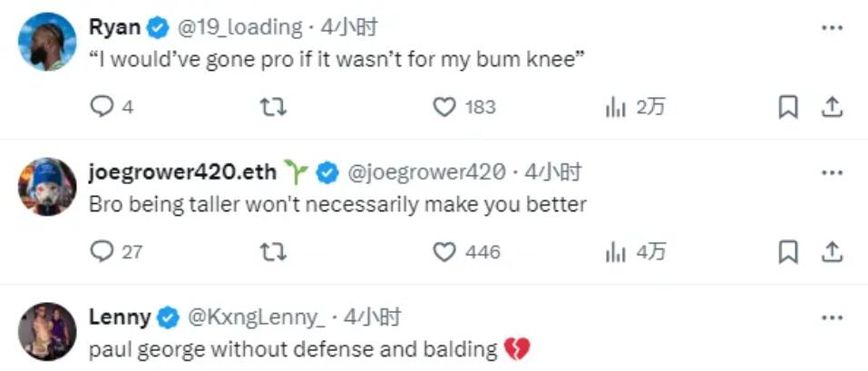Screen dimensions: 868x371
Task: Like Ryan's tweet with 183 likes
Action: tap(444, 107)
